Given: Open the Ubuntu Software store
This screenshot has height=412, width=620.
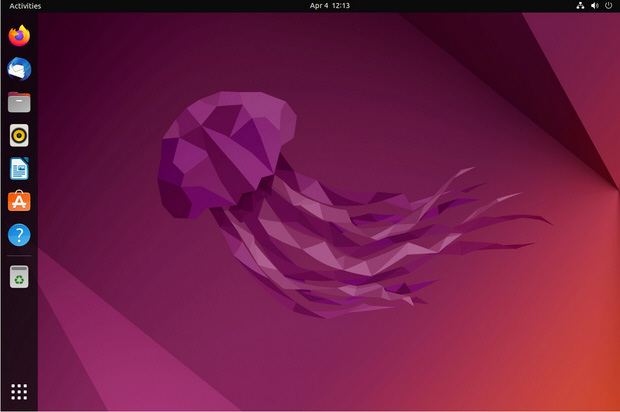Looking at the screenshot, I should coord(19,201).
